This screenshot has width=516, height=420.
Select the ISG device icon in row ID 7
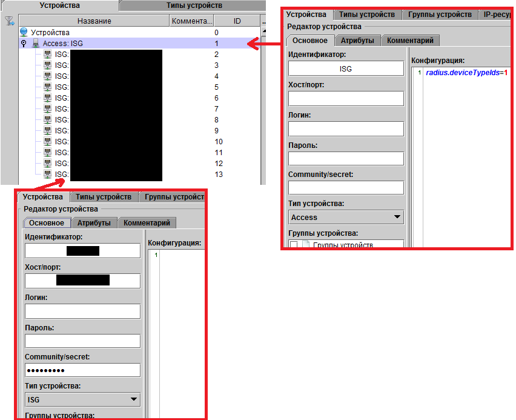(48, 108)
